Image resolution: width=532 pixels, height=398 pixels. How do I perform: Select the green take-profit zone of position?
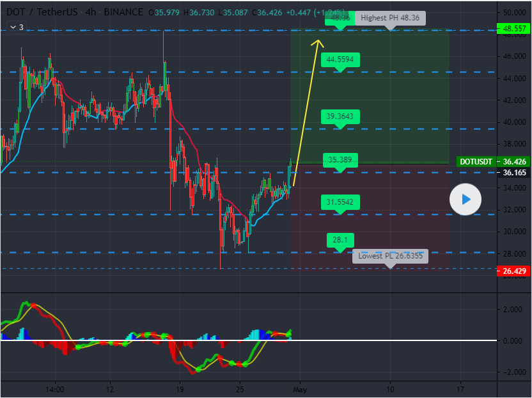(x=396, y=96)
